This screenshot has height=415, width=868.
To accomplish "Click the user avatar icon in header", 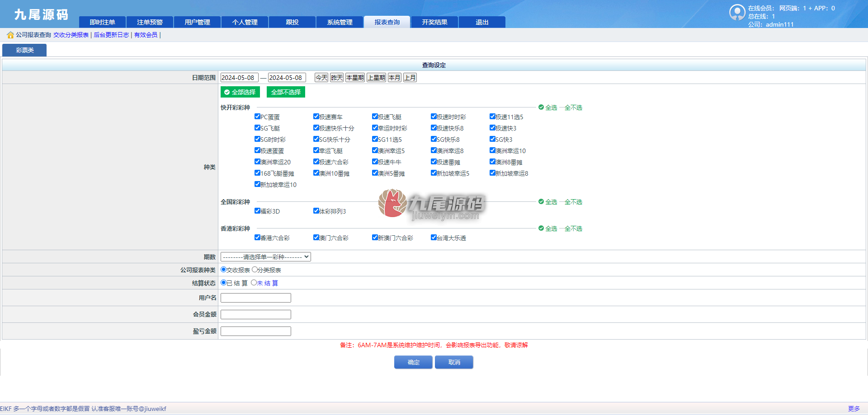I will [x=737, y=12].
